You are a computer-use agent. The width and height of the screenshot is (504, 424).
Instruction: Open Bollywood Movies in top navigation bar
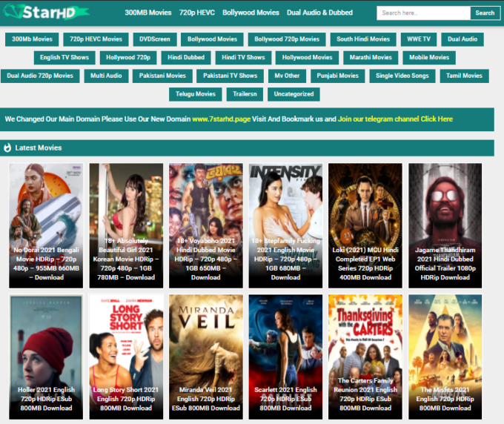point(251,13)
